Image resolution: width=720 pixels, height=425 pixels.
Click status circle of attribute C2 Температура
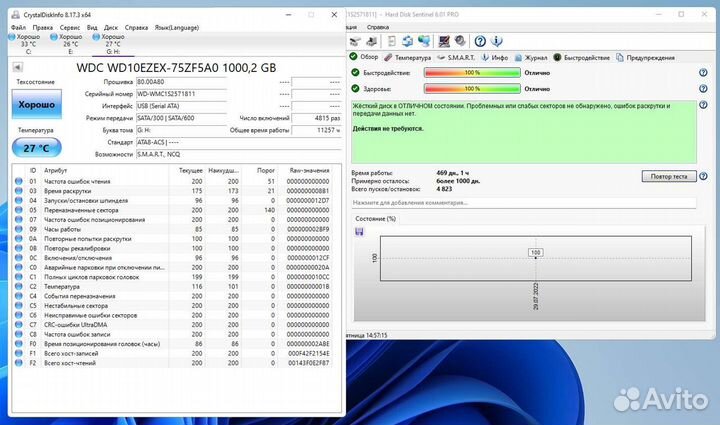coord(18,286)
